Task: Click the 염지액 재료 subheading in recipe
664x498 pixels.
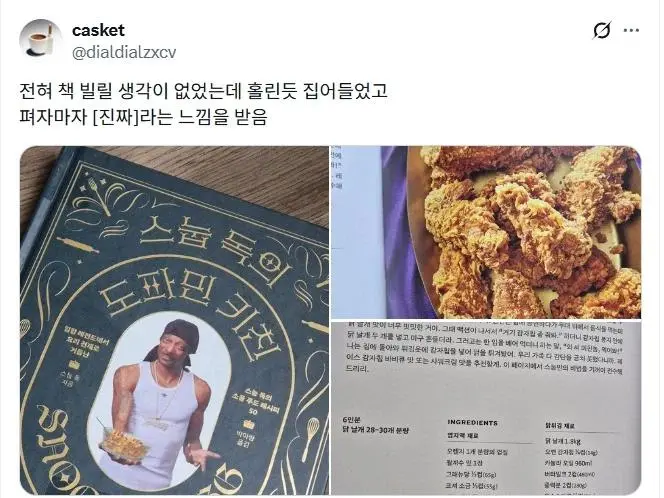Action: [x=463, y=435]
